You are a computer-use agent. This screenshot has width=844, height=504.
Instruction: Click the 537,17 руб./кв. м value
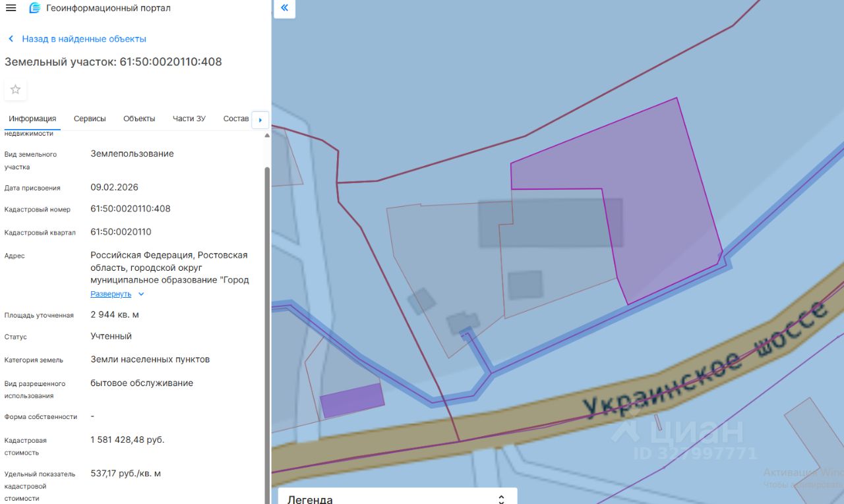(x=126, y=473)
